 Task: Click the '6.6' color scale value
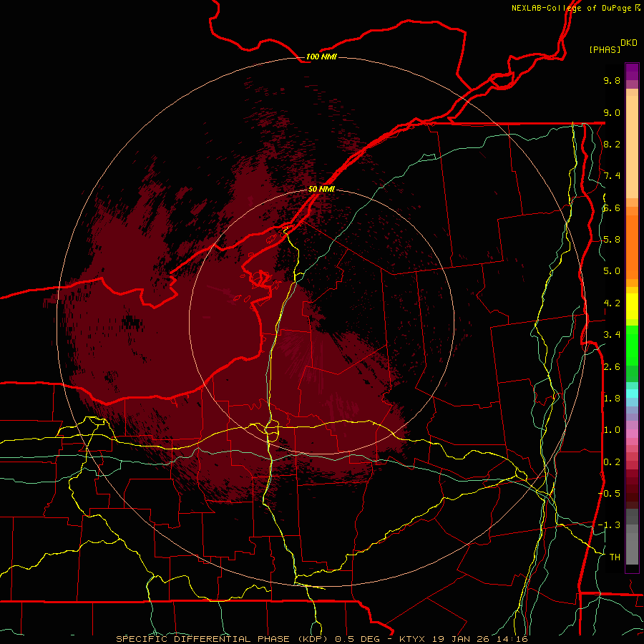tap(612, 208)
